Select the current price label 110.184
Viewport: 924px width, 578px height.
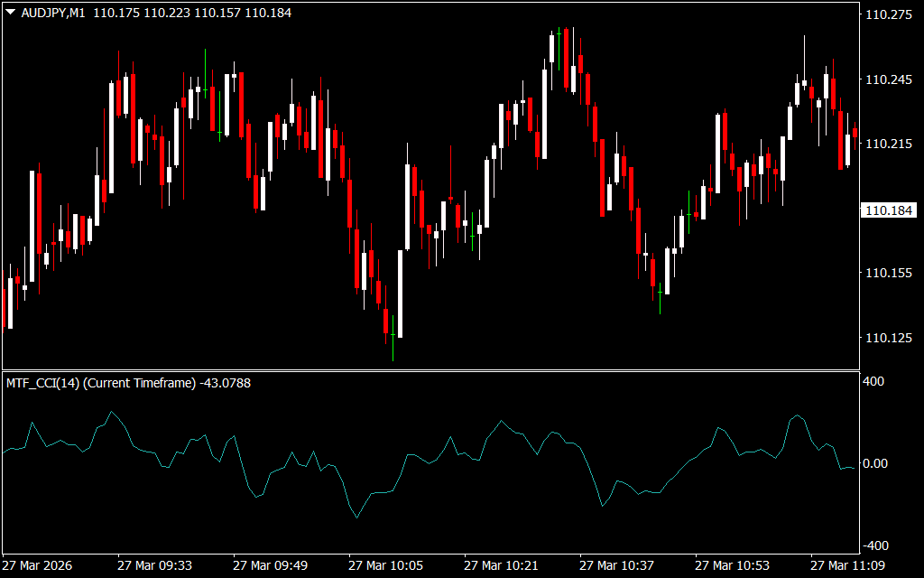click(889, 210)
